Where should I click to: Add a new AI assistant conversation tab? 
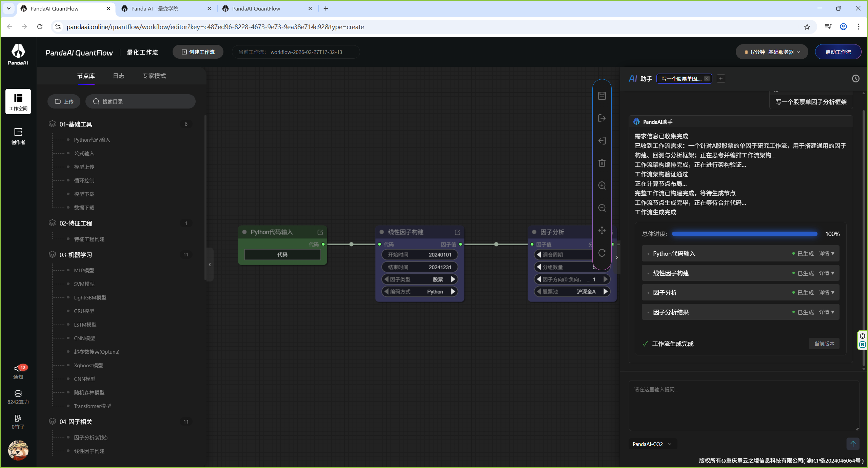coord(721,79)
